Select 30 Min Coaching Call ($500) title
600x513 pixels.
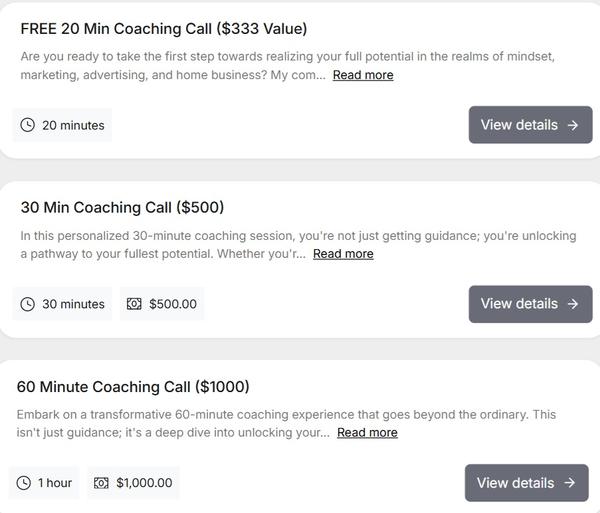(x=122, y=208)
